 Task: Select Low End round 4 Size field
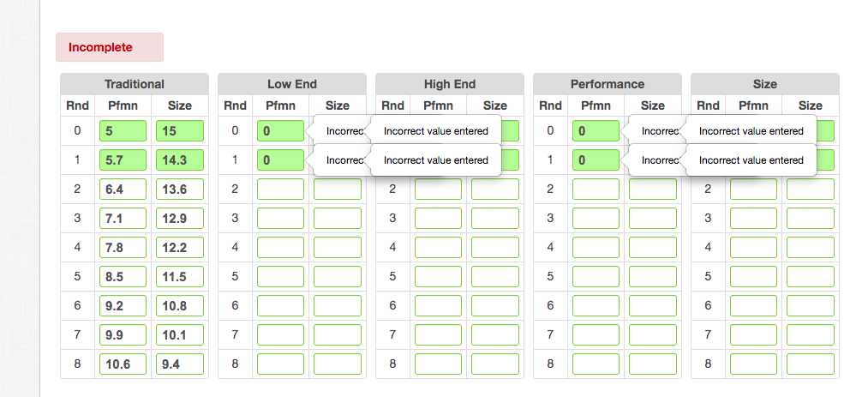coord(338,248)
